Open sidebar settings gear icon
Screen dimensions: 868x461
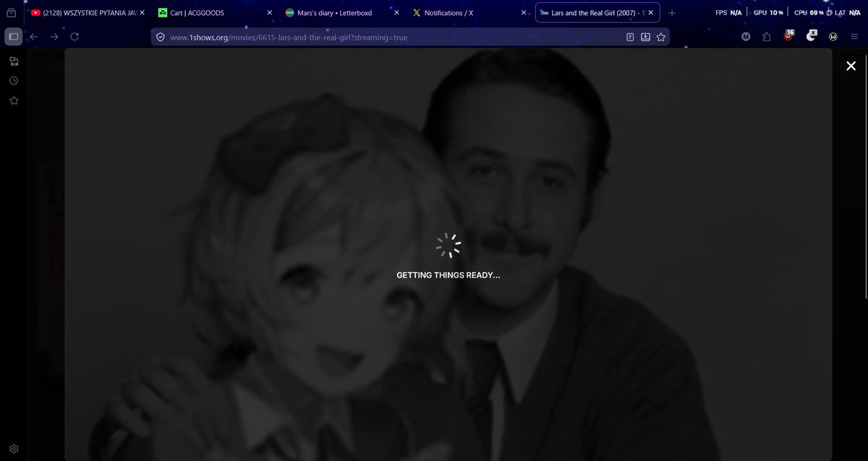13,449
